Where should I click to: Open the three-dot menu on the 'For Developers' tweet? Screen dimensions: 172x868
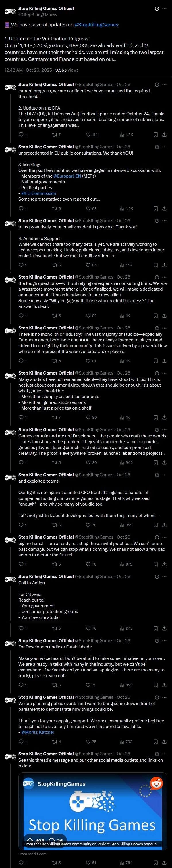point(164,641)
